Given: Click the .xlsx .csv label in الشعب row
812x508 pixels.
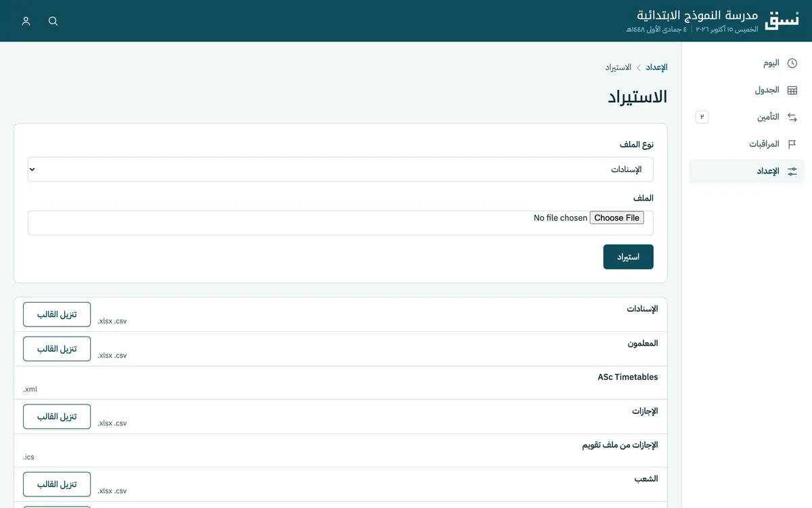Looking at the screenshot, I should 112,491.
